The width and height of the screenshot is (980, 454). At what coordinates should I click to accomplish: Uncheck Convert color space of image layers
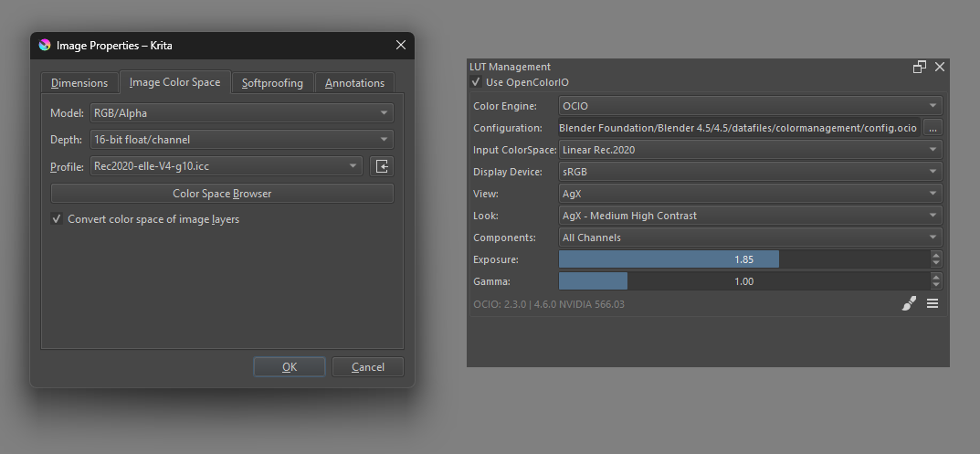pyautogui.click(x=57, y=219)
